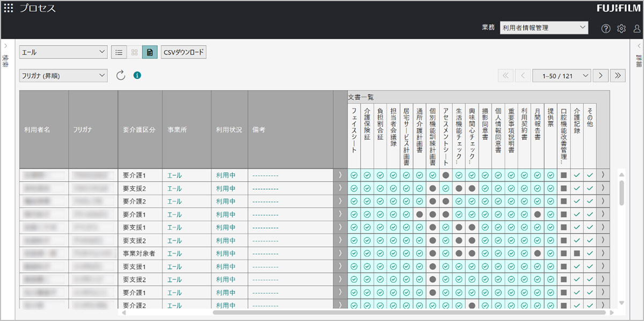Viewport: 644px width, 321px height.
Task: Switch to thumbnail grid view icon
Action: [134, 52]
